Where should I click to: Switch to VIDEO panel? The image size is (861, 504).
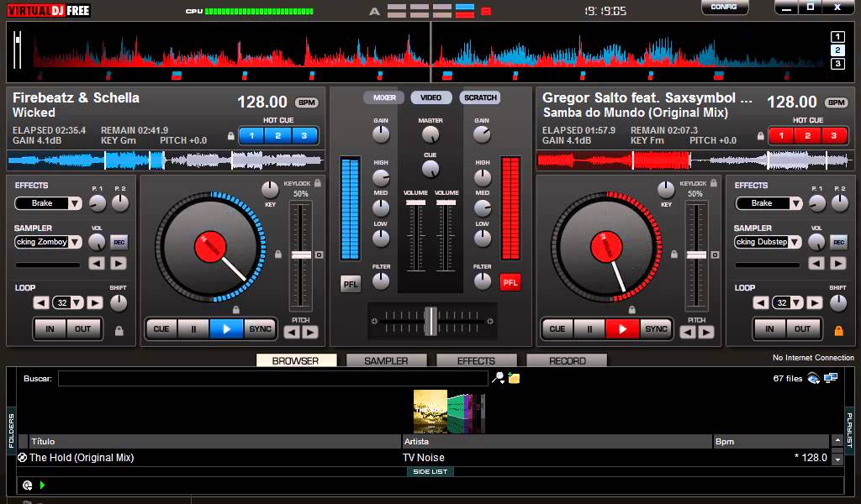click(x=431, y=97)
